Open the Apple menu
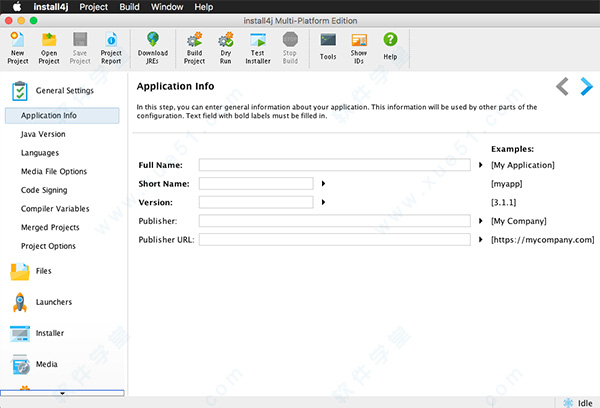This screenshot has width=600, height=408. pos(17,7)
